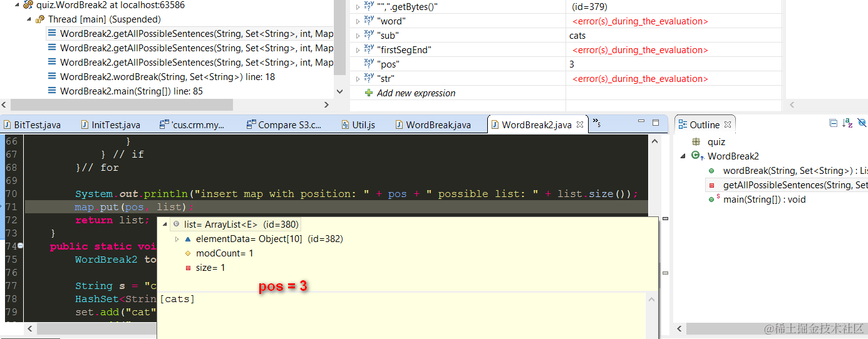Viewport: 868px width, 339px height.
Task: Click the green plus icon for Add new expression
Action: pos(369,93)
